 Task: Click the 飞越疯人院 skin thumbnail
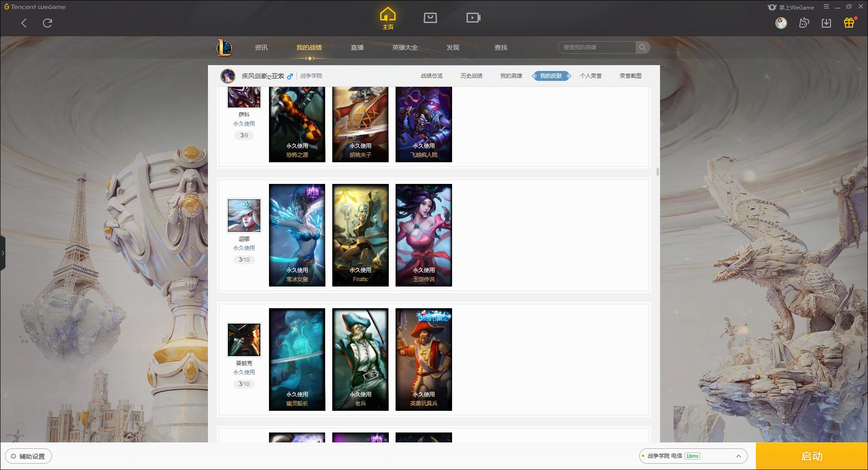tap(424, 124)
